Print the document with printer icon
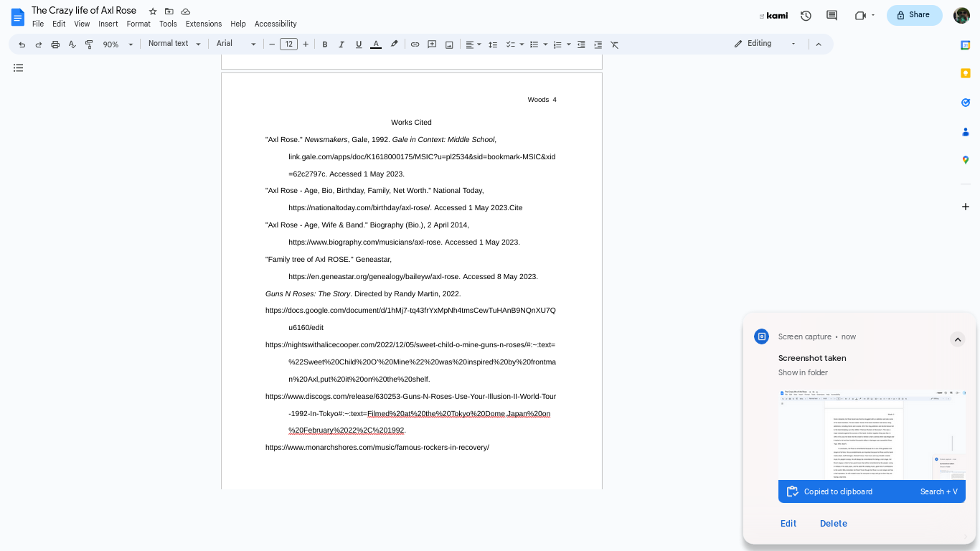This screenshot has width=980, height=551. [x=55, y=44]
